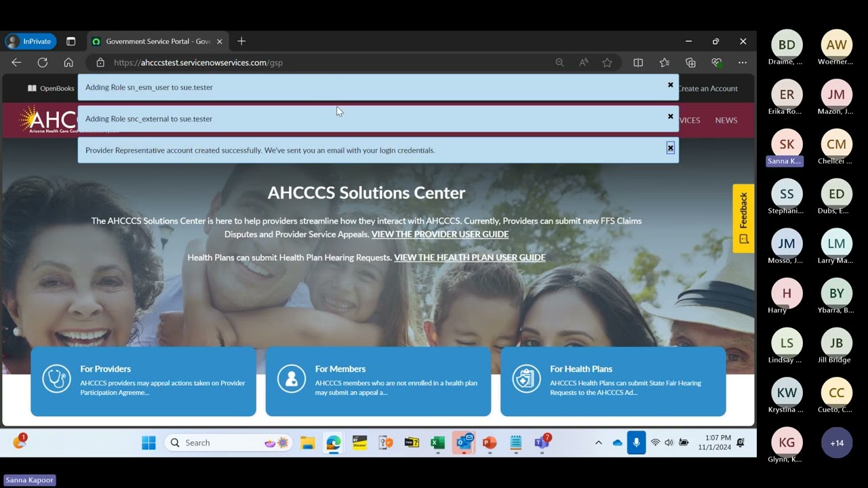Screen dimensions: 868x488
Task: Open the browser home page icon
Action: (x=68, y=62)
